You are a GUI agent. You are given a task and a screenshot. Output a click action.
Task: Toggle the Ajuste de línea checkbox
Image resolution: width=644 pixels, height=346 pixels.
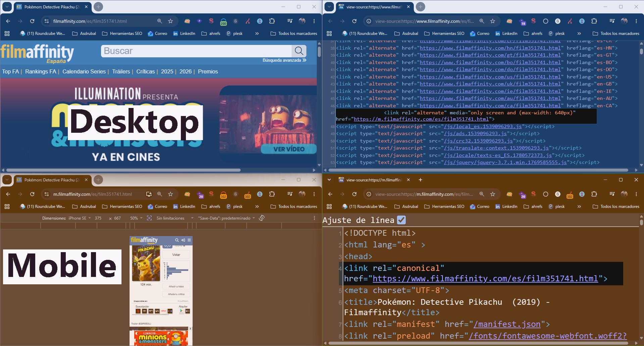(x=401, y=220)
